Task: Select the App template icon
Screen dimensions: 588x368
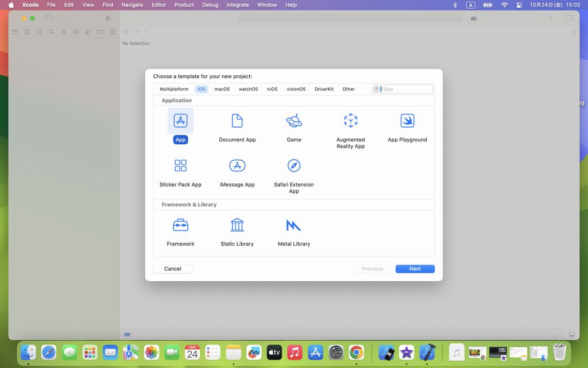Action: 180,121
